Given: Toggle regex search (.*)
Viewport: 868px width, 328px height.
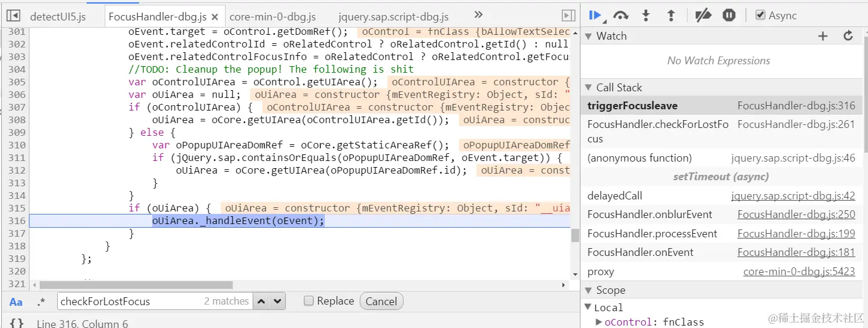Looking at the screenshot, I should point(41,302).
